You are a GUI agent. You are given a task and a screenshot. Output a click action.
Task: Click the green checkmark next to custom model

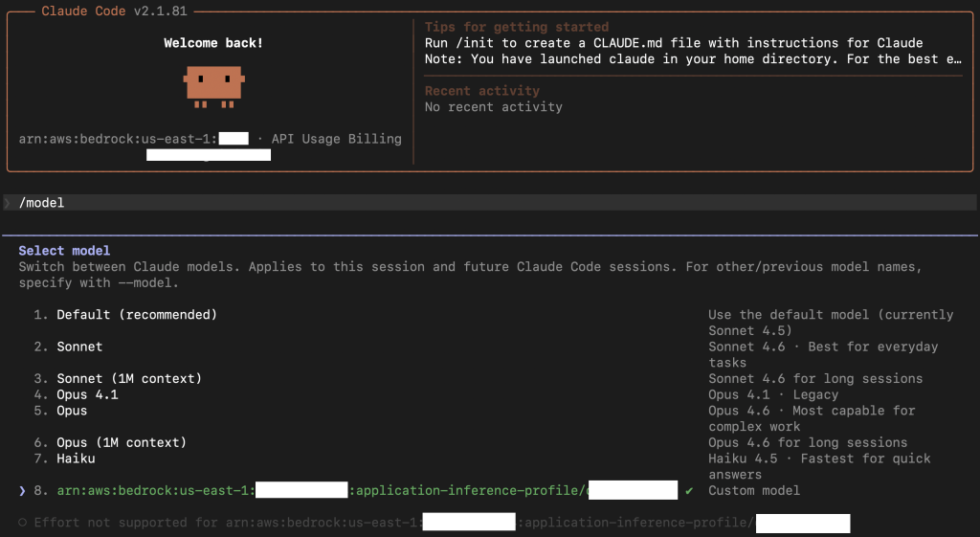pyautogui.click(x=689, y=490)
